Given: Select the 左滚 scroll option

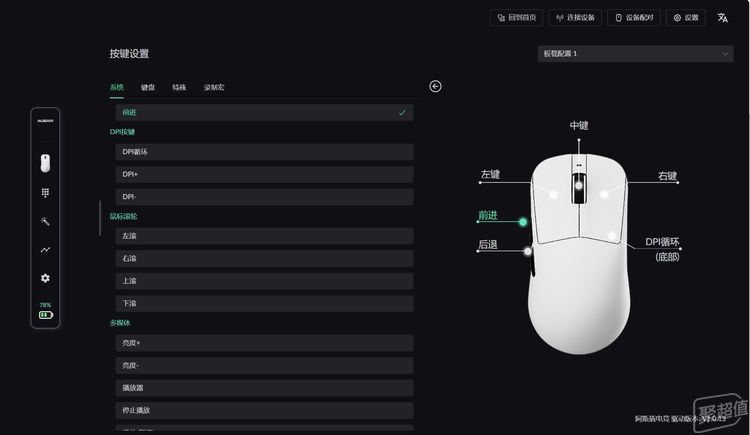Looking at the screenshot, I should (x=265, y=236).
